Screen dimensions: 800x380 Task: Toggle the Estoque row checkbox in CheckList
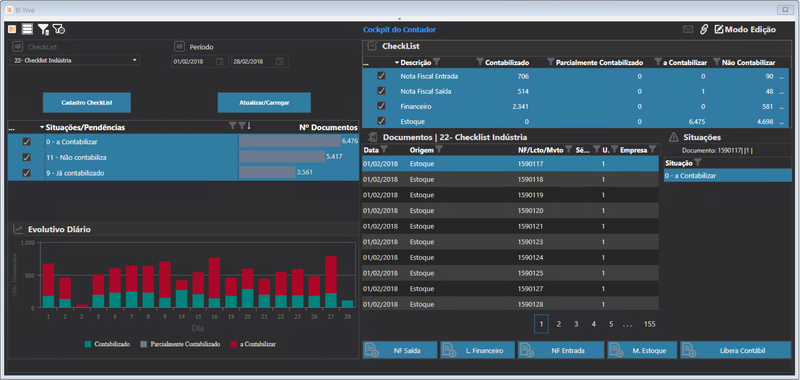coord(381,121)
